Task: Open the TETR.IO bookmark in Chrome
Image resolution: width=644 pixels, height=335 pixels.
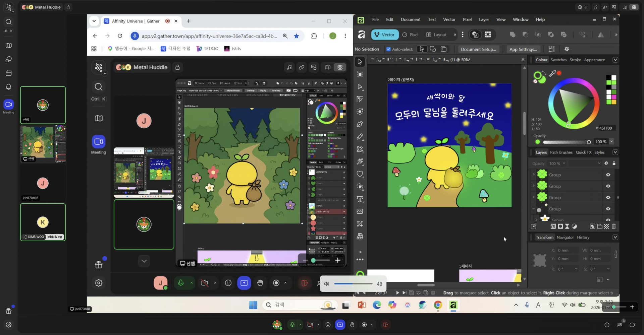Action: point(207,49)
